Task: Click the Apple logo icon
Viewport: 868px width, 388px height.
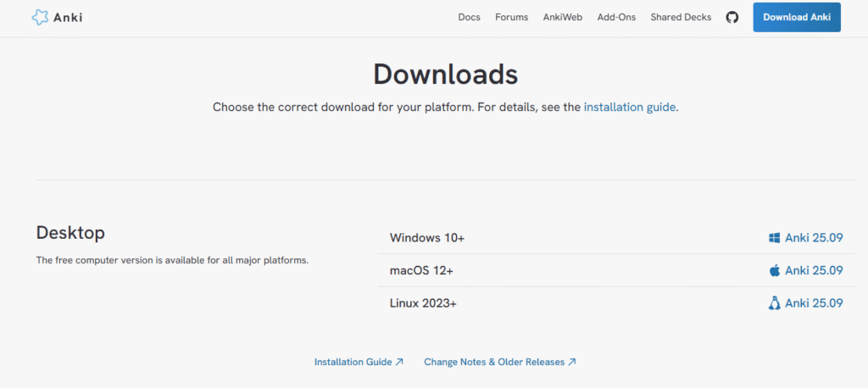Action: pyautogui.click(x=774, y=270)
